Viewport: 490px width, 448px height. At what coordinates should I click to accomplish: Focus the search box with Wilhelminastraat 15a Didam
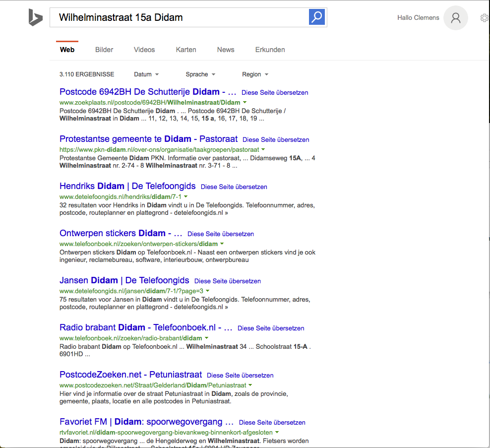pyautogui.click(x=179, y=17)
